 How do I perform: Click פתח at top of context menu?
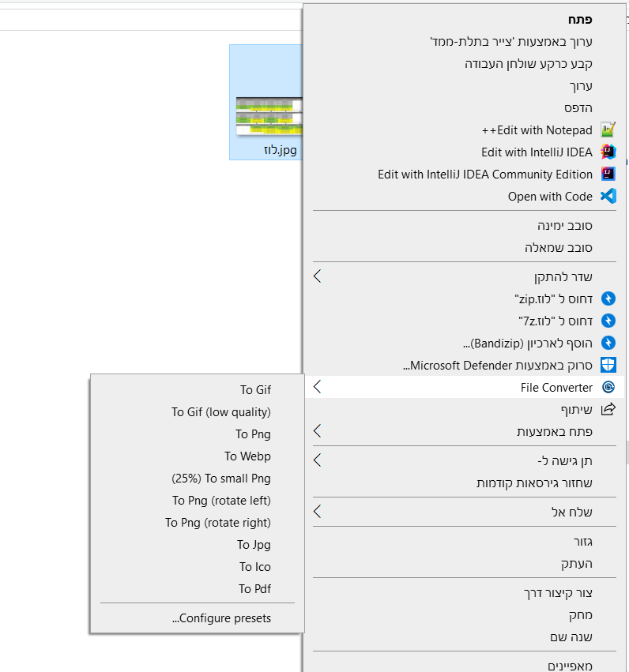578,19
